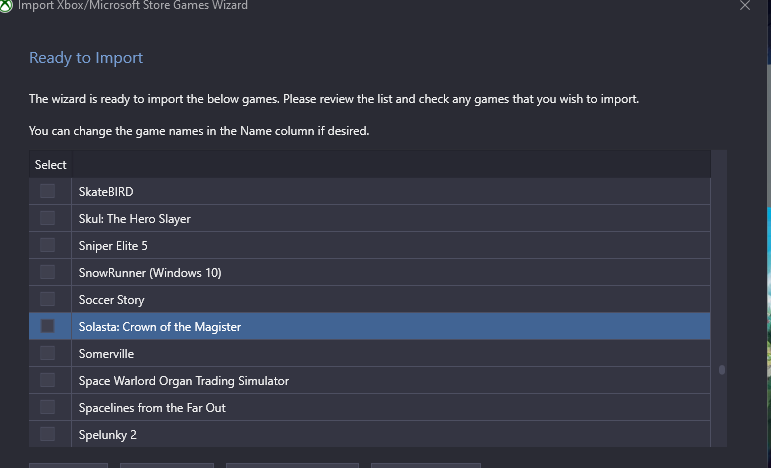Check Spacelines from the Far Out checkbox
The width and height of the screenshot is (771, 468).
47,407
